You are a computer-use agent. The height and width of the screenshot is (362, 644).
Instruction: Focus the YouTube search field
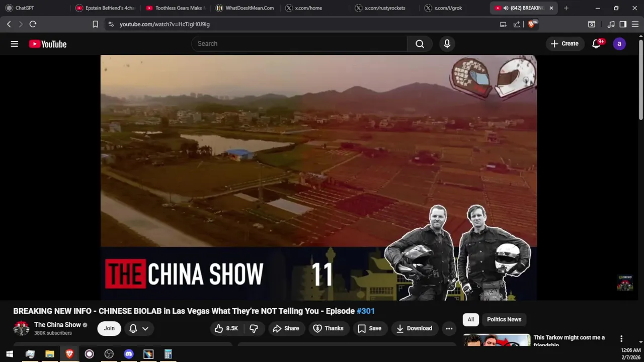pos(299,44)
